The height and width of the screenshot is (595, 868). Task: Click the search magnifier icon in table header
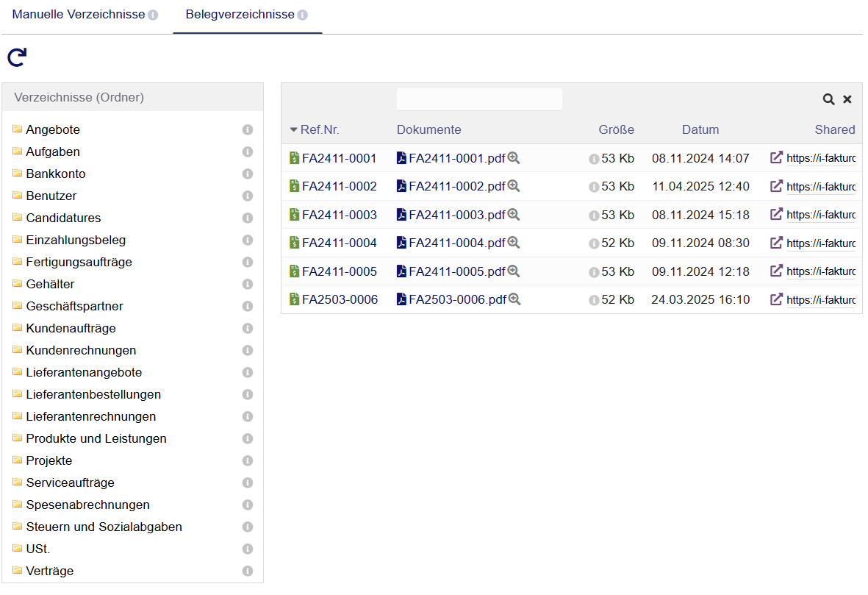click(x=828, y=99)
